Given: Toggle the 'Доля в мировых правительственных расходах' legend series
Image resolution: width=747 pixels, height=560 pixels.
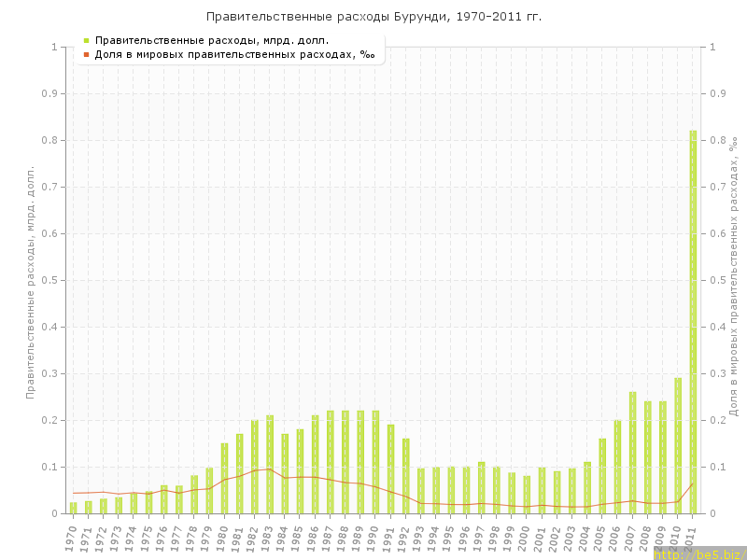Looking at the screenshot, I should [x=234, y=55].
